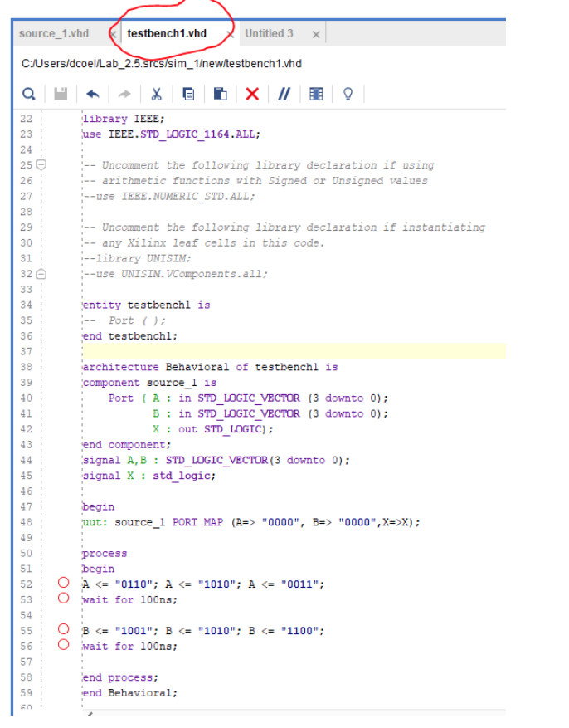Image resolution: width=569 pixels, height=728 pixels.
Task: Toggle column selection mode icon
Action: point(316,95)
